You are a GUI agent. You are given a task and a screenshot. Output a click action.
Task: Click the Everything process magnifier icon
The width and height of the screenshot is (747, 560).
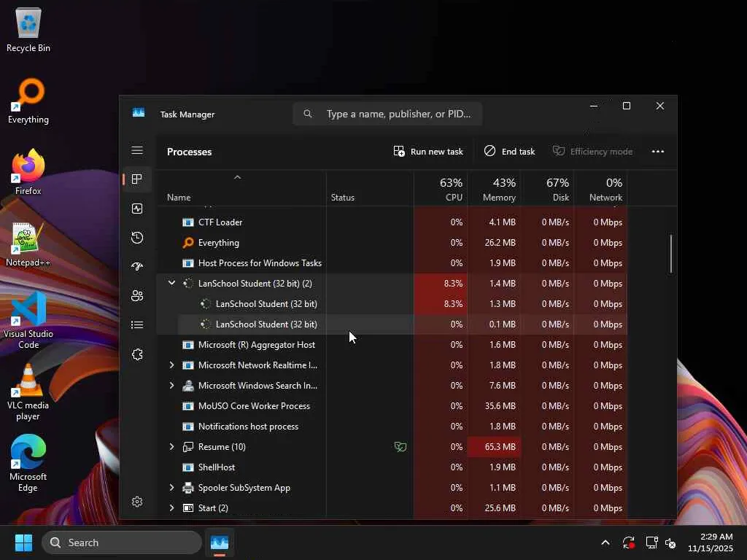tap(188, 242)
